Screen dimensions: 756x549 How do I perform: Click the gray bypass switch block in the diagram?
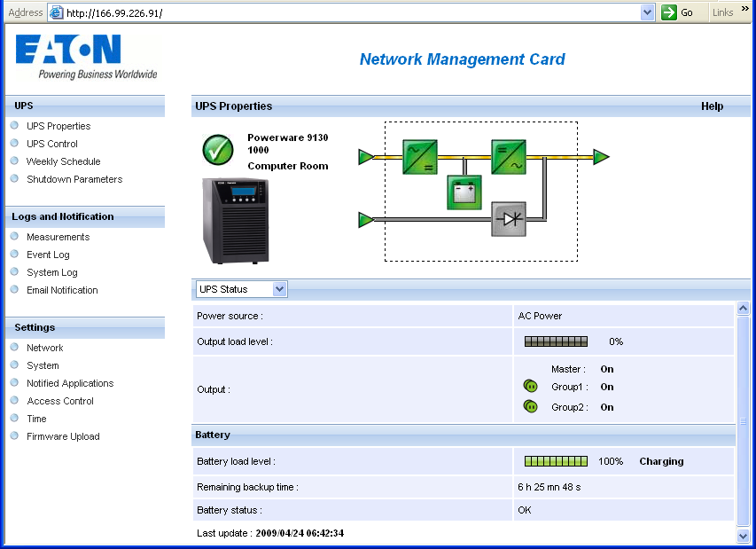(x=509, y=219)
